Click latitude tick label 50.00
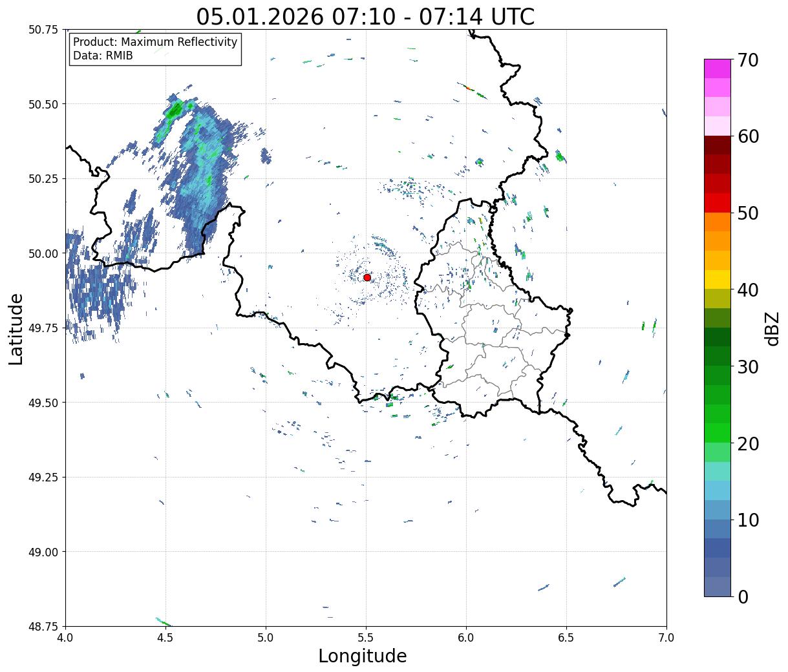This screenshot has height=672, width=788. pos(43,253)
